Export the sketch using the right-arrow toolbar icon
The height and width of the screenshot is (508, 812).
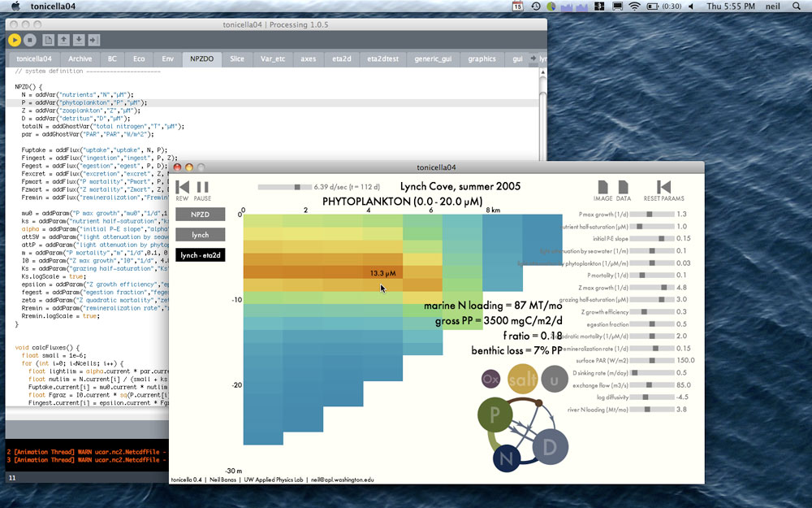[94, 40]
